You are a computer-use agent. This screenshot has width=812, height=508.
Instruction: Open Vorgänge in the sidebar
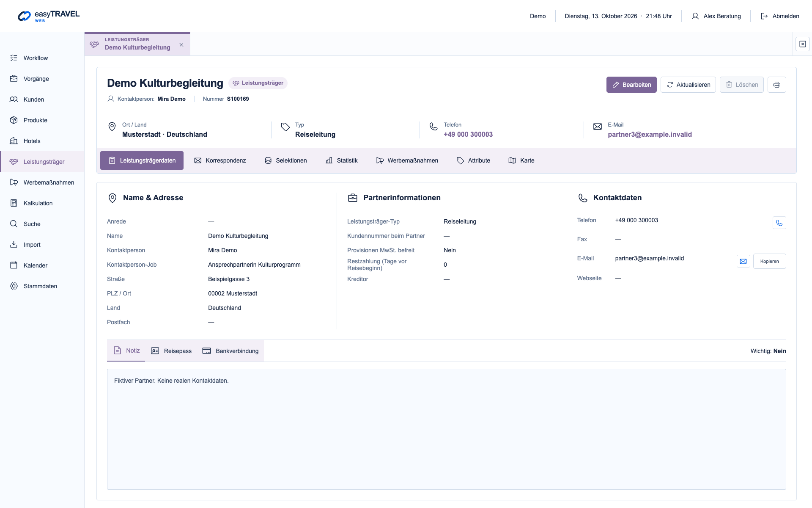(x=42, y=79)
